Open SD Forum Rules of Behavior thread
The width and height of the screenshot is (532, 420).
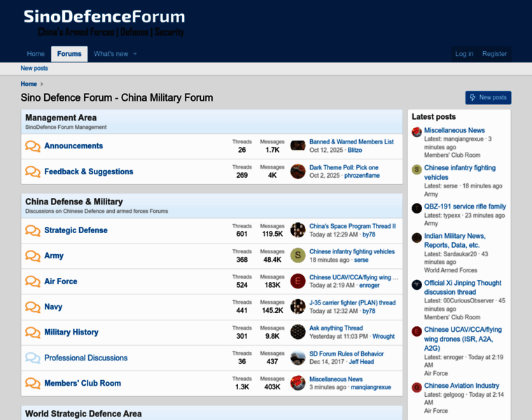click(346, 353)
